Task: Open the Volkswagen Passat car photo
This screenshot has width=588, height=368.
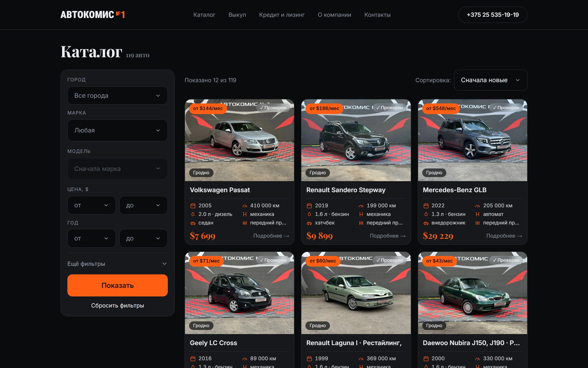Action: [x=239, y=140]
